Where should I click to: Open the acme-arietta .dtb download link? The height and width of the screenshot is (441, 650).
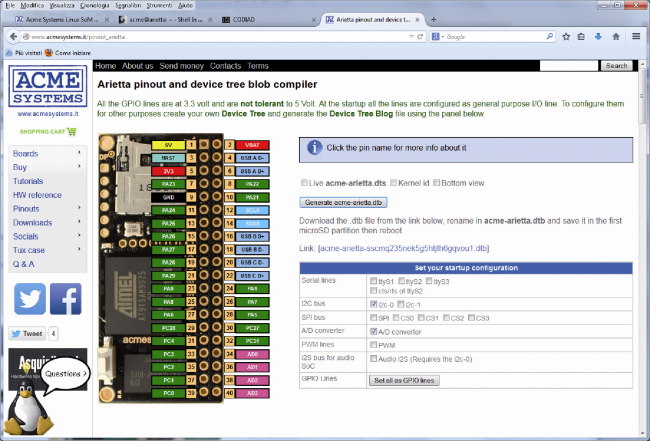pyautogui.click(x=403, y=248)
